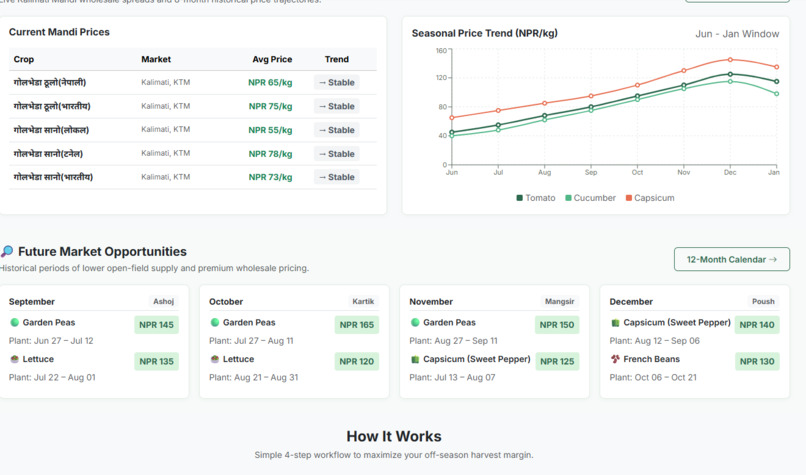The height and width of the screenshot is (475, 806).
Task: Click the Capsicum data point for Jun
Action: pyautogui.click(x=452, y=118)
